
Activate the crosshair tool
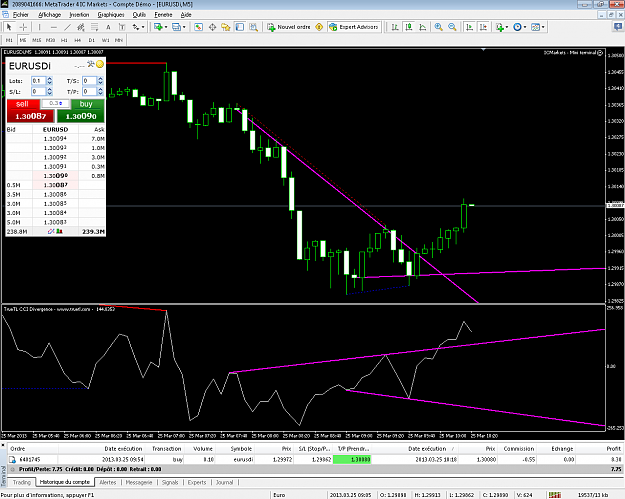pos(24,27)
